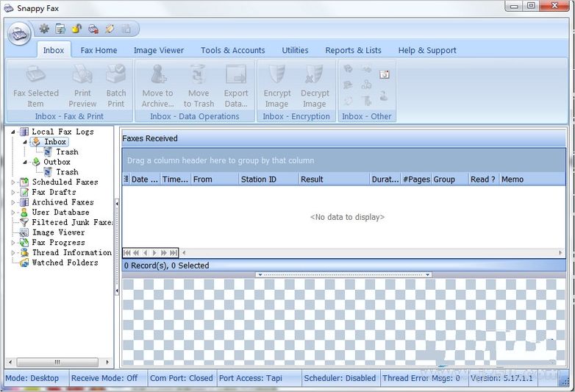Expand the Scheduled Faxes tree node
The width and height of the screenshot is (575, 392).
coord(13,182)
